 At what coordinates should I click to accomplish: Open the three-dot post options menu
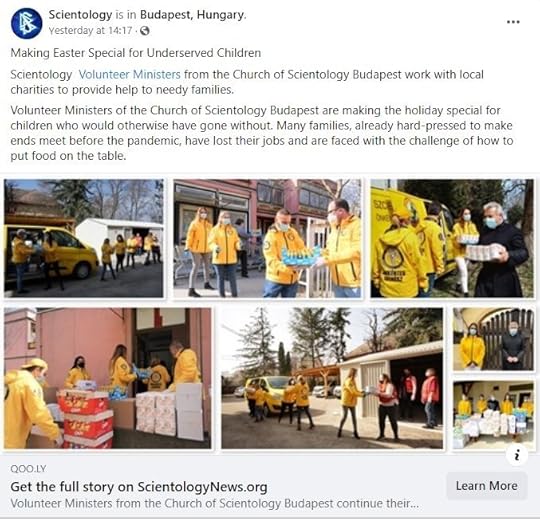click(x=513, y=22)
